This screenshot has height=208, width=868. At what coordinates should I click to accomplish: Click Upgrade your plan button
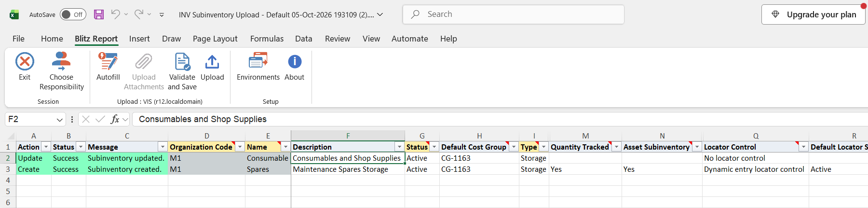[x=814, y=14]
